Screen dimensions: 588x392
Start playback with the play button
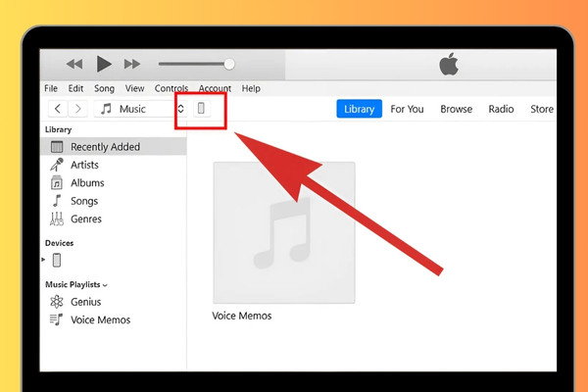(104, 64)
